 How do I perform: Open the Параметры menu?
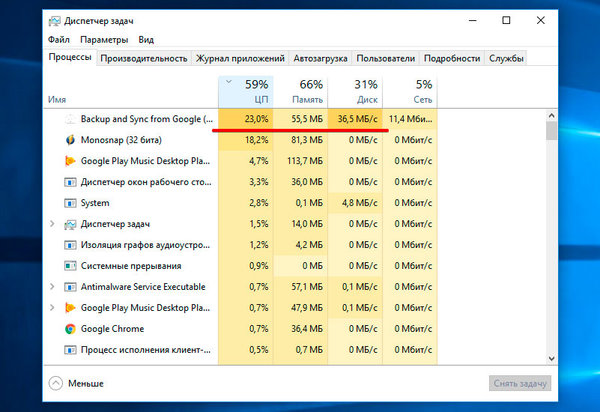click(104, 40)
